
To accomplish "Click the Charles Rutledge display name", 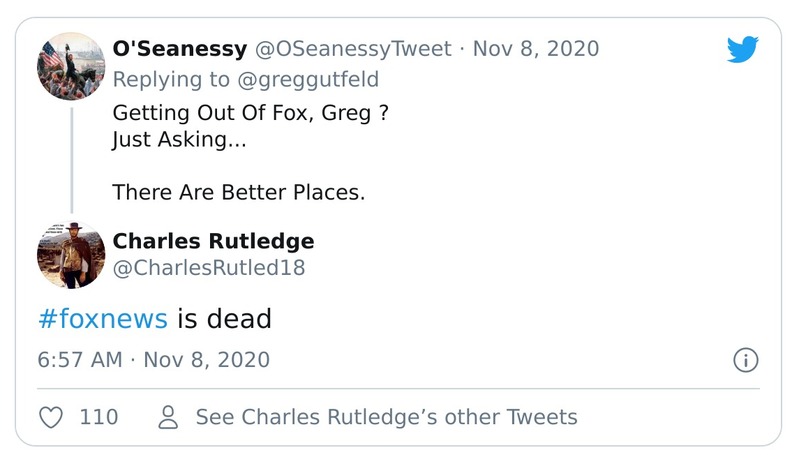I will click(213, 241).
